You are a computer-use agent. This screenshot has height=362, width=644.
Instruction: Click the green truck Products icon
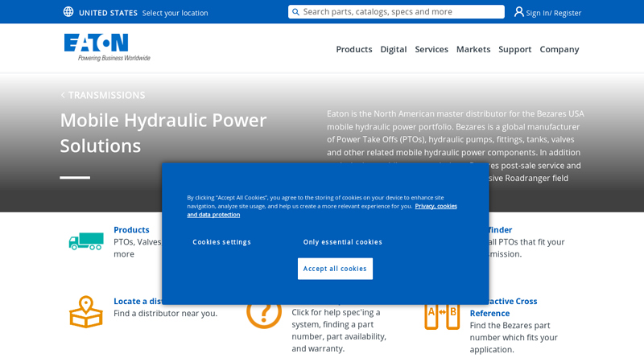click(x=86, y=241)
